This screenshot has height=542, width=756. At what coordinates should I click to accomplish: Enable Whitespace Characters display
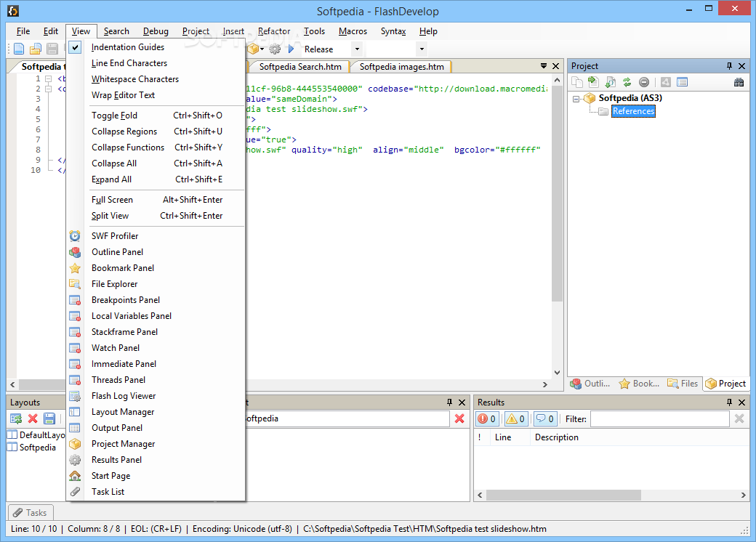(x=156, y=78)
